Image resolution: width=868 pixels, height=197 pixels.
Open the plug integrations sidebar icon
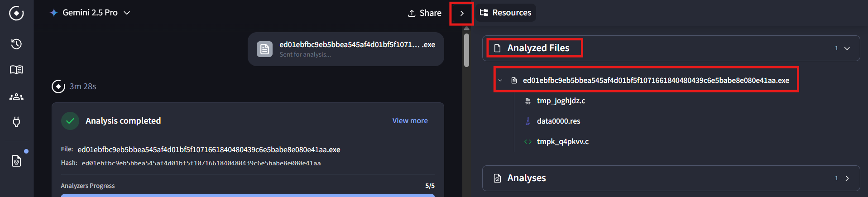click(x=16, y=122)
